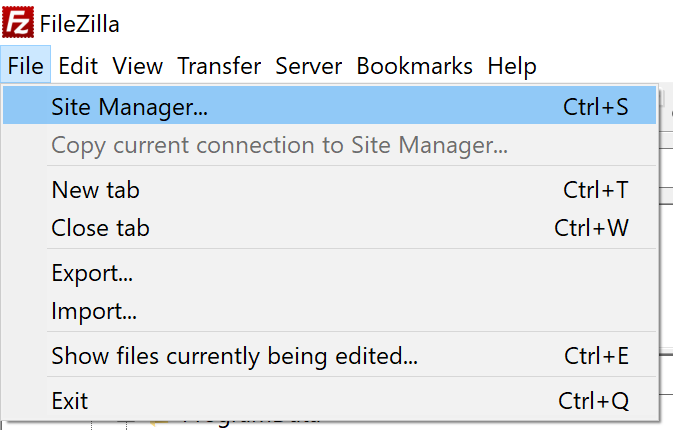The height and width of the screenshot is (430, 673).
Task: Open Show files currently being edited
Action: [330, 356]
